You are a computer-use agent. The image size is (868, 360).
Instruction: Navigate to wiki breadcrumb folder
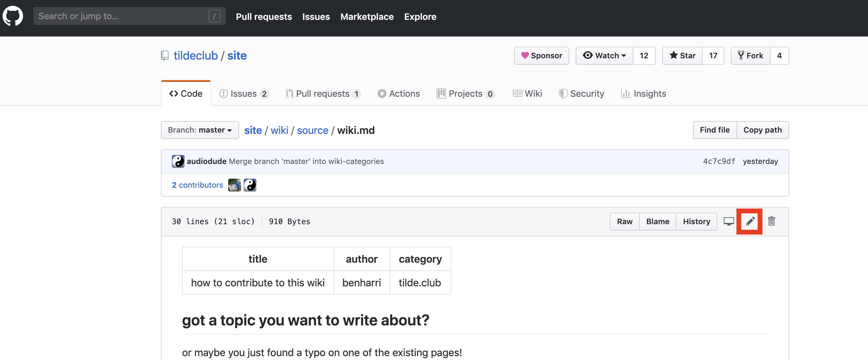point(279,130)
